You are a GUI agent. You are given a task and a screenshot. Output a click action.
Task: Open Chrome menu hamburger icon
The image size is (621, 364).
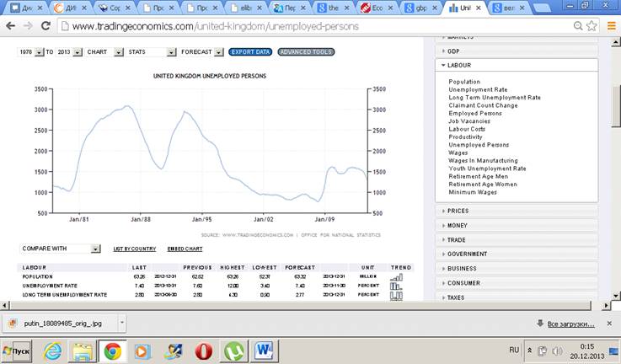(x=611, y=26)
